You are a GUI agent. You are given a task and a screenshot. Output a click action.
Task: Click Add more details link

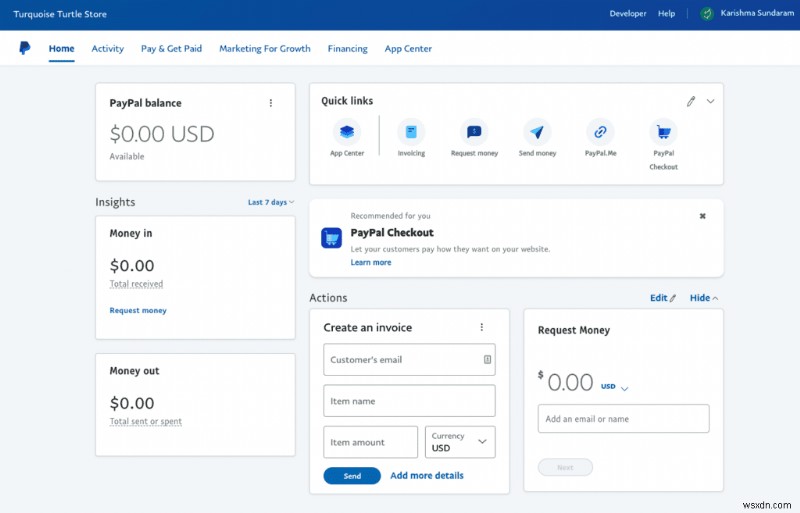[x=427, y=475]
